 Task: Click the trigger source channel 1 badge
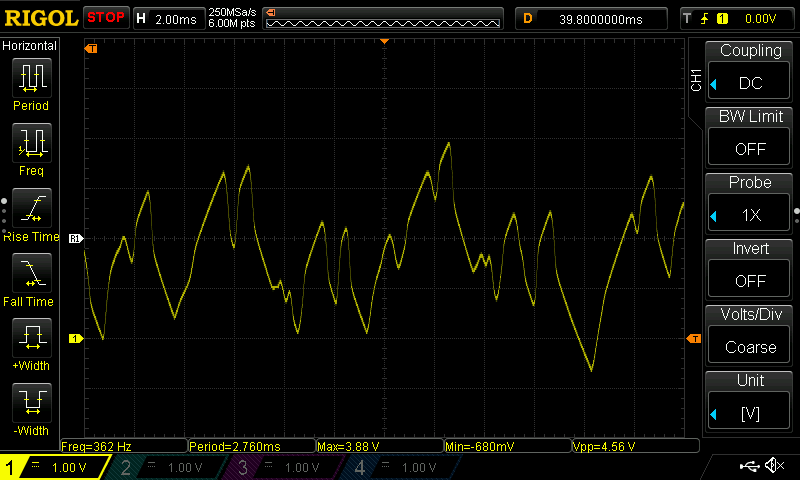(722, 19)
